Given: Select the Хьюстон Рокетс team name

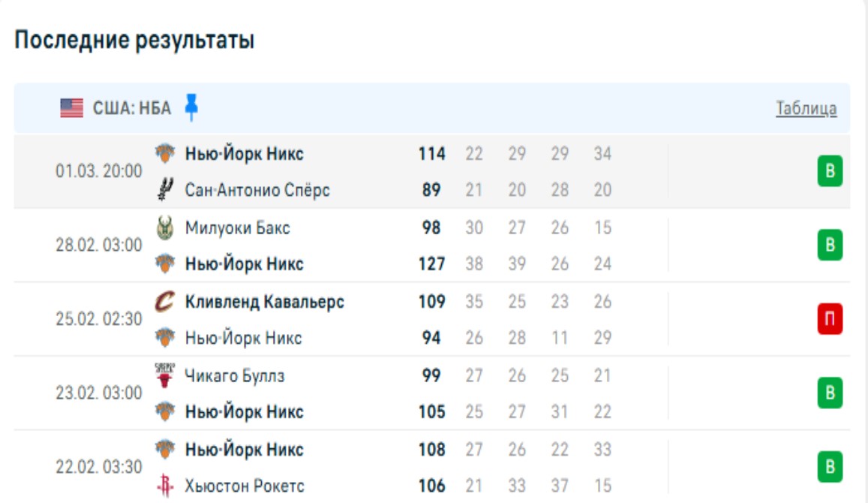Looking at the screenshot, I should (245, 486).
